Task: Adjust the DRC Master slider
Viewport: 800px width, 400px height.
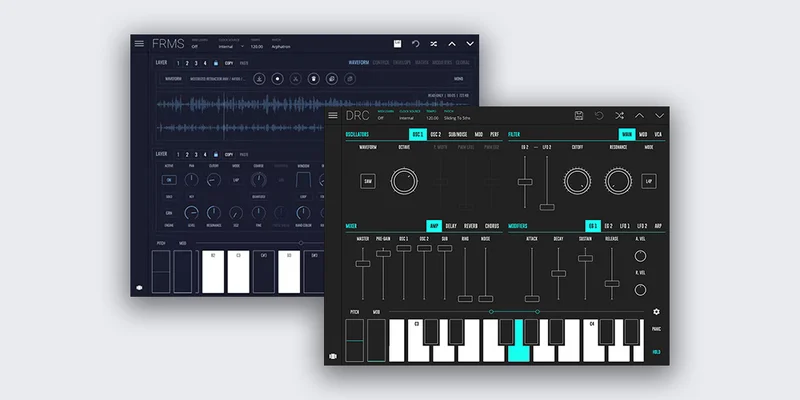Action: 363,263
